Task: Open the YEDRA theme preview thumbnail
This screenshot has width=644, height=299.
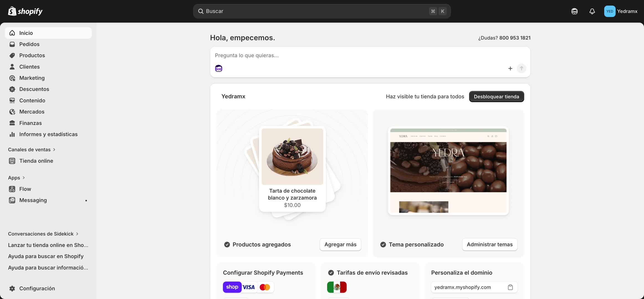Action: (448, 171)
